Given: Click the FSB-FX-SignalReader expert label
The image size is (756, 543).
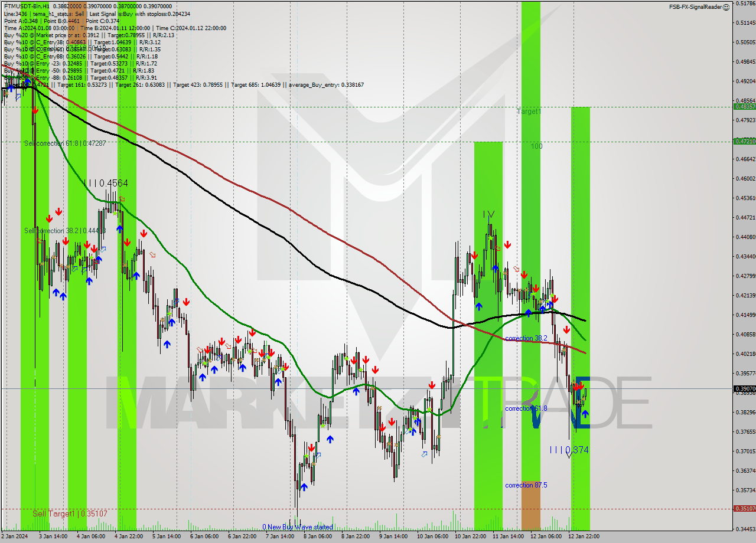Looking at the screenshot, I should pyautogui.click(x=695, y=6).
